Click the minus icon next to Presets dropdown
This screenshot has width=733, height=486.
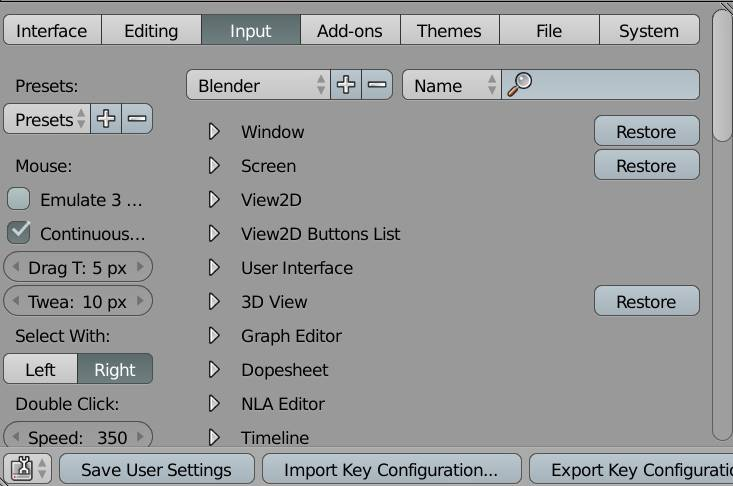point(137,120)
